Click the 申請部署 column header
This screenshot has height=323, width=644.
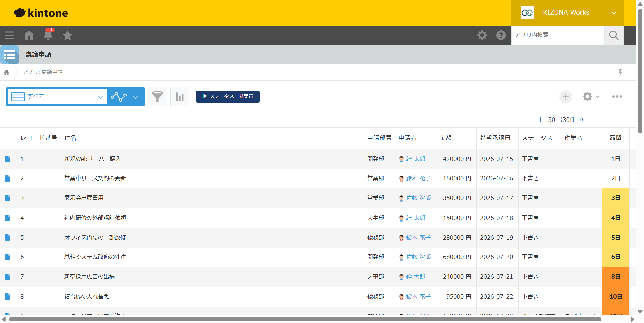tap(379, 138)
